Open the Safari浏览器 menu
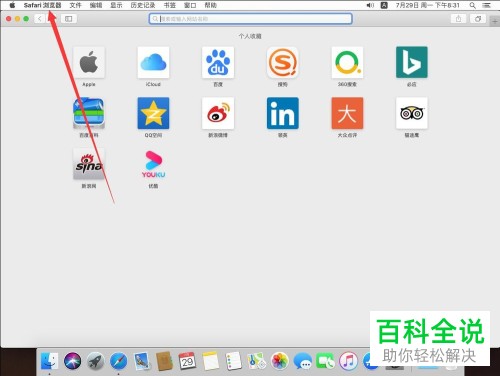Image resolution: width=500 pixels, height=376 pixels. pos(42,5)
